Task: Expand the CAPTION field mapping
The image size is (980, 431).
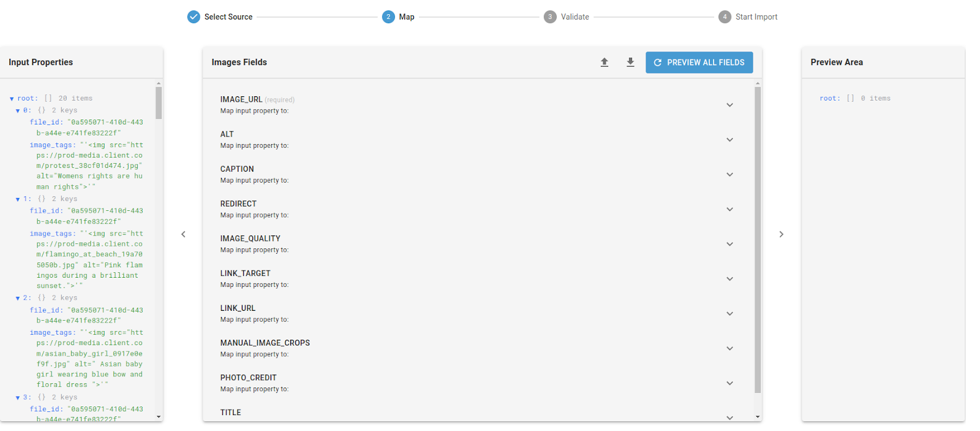Action: coord(729,175)
